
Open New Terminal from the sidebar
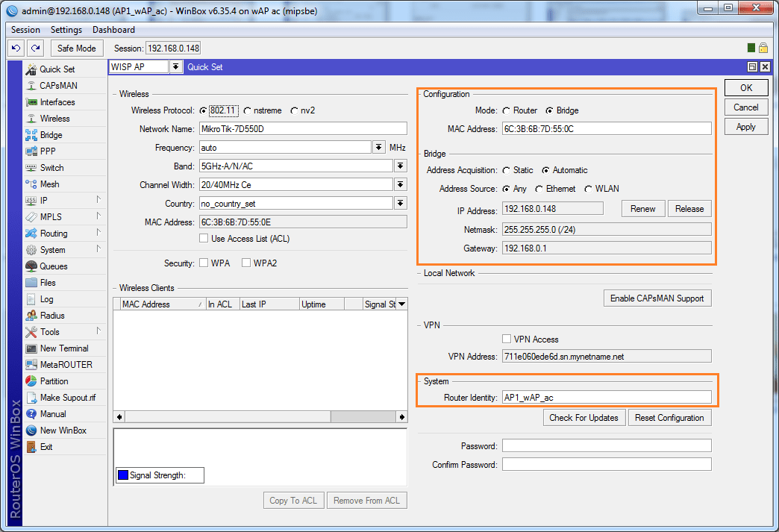click(x=31, y=348)
